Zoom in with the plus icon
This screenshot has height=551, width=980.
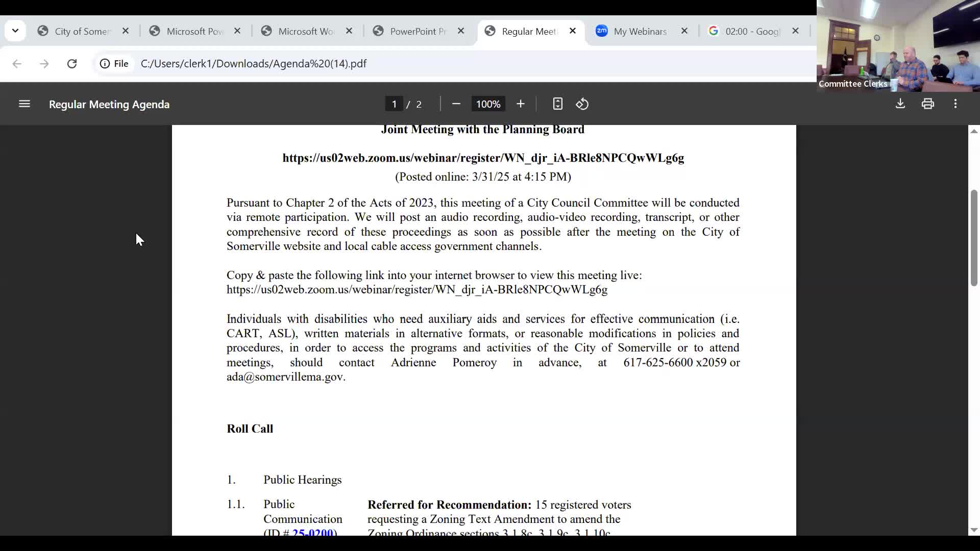coord(520,104)
